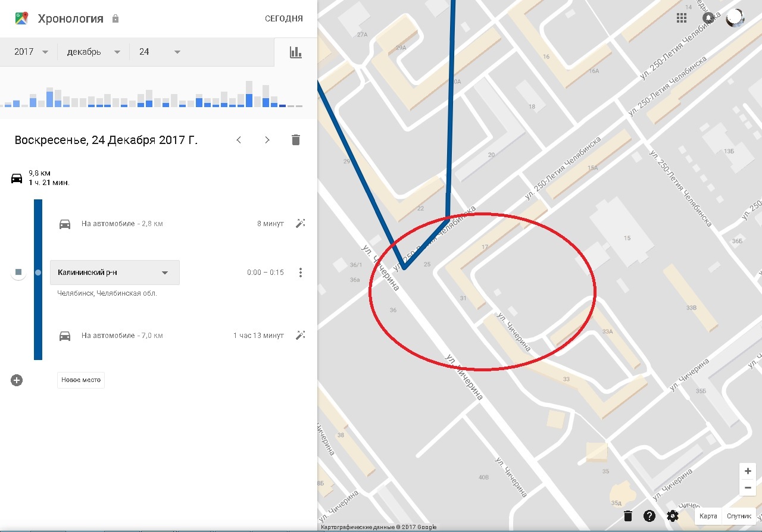
Task: Click the bar chart statistics icon
Action: click(x=295, y=52)
